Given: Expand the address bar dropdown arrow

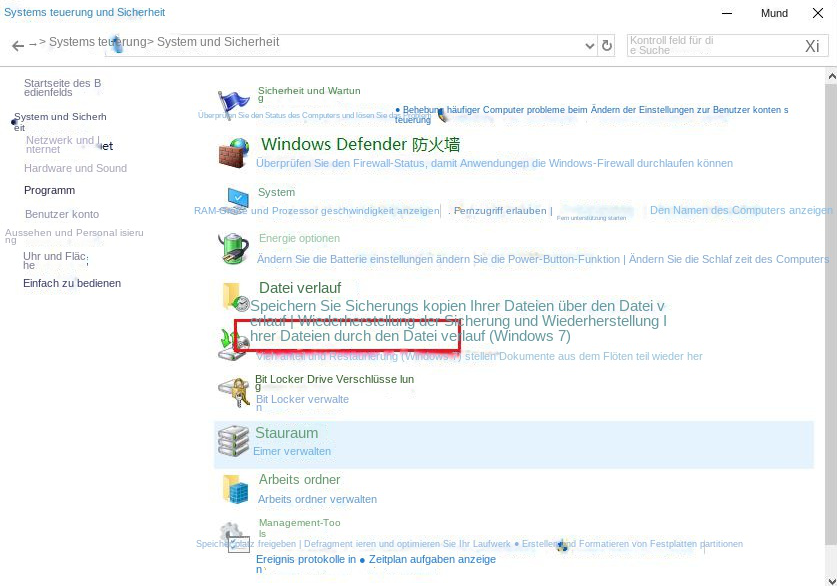Looking at the screenshot, I should 589,46.
